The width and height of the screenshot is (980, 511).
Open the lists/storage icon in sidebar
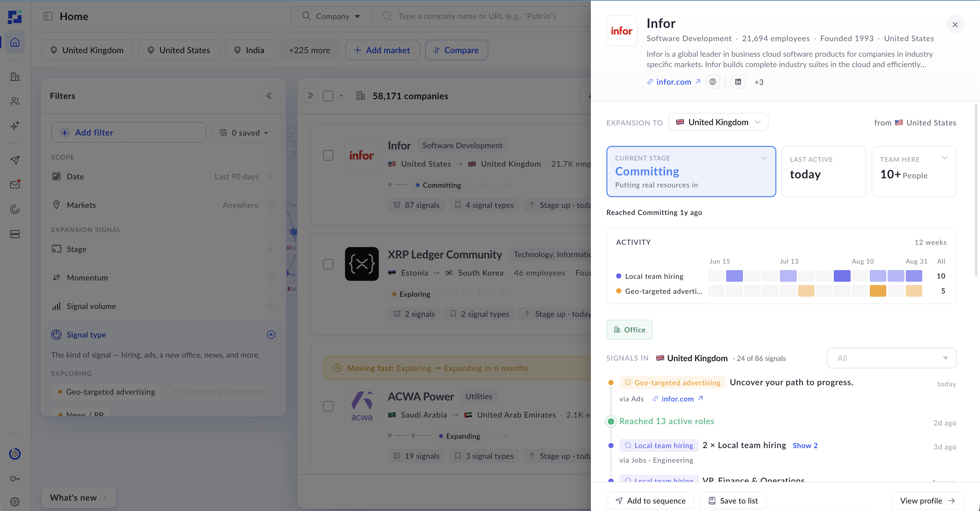[x=15, y=234]
